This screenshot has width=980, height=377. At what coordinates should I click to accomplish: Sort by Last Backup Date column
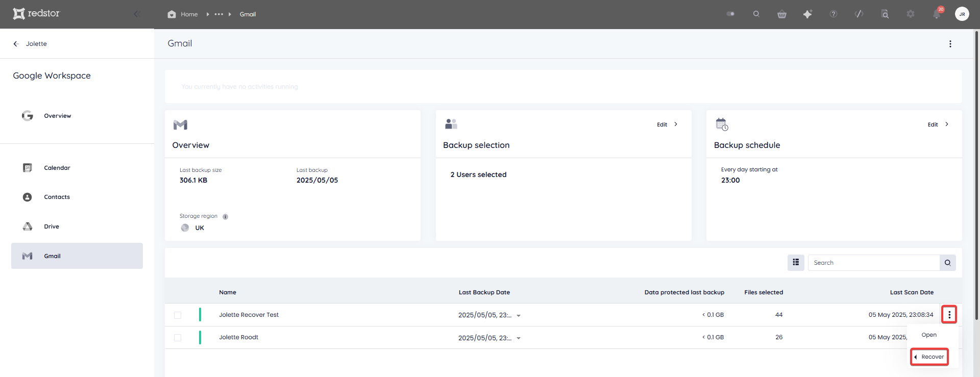click(x=484, y=292)
